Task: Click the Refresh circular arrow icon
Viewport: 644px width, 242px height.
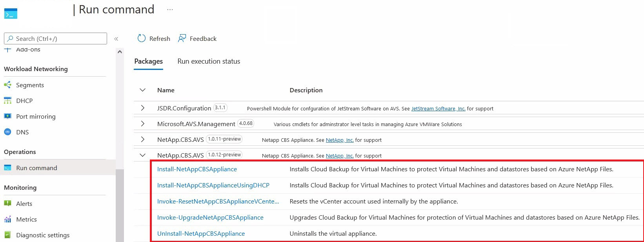Action: (x=141, y=38)
